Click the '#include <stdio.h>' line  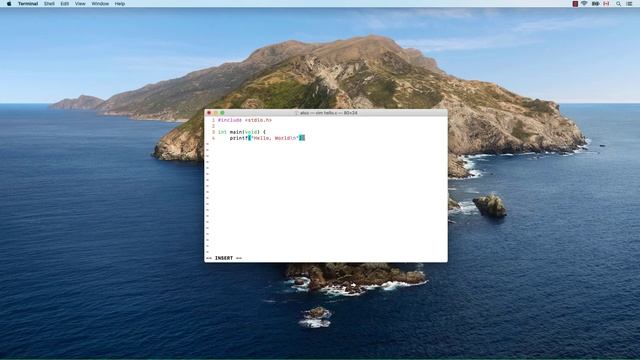click(245, 120)
